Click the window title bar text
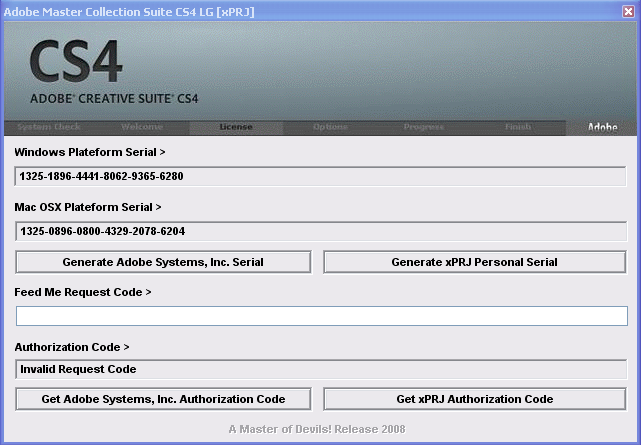The height and width of the screenshot is (445, 641). (129, 12)
